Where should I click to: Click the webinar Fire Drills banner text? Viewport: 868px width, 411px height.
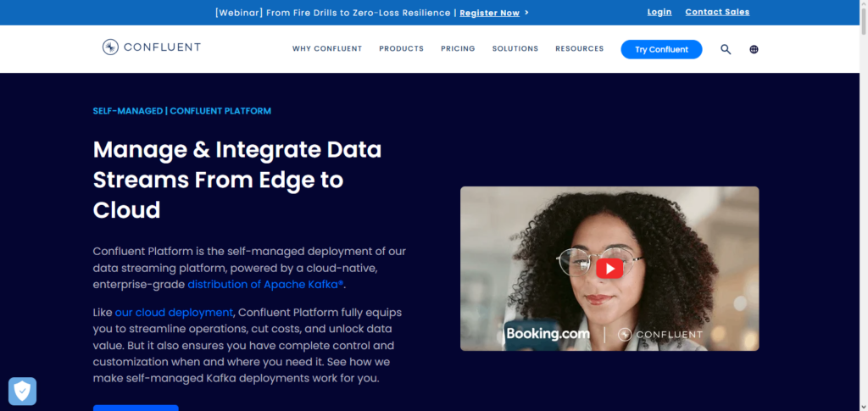tap(332, 13)
